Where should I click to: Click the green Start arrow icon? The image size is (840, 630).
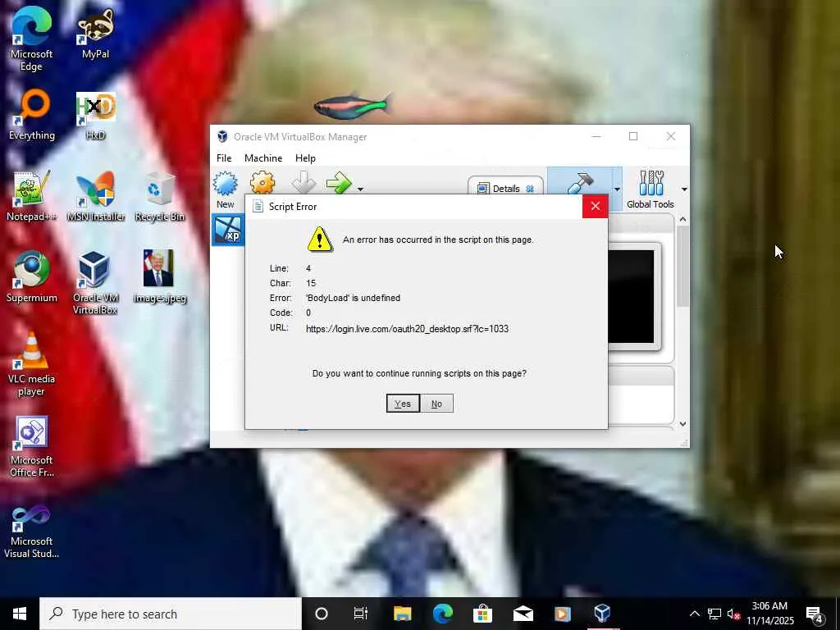point(339,183)
